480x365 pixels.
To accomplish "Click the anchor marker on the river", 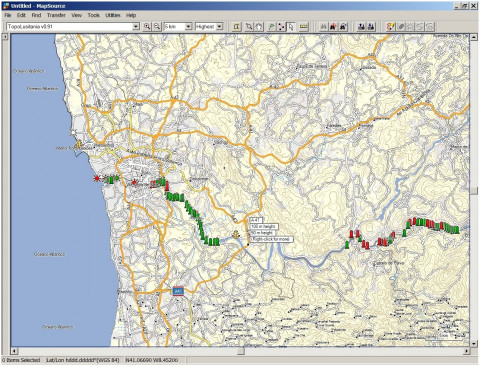I will [236, 234].
